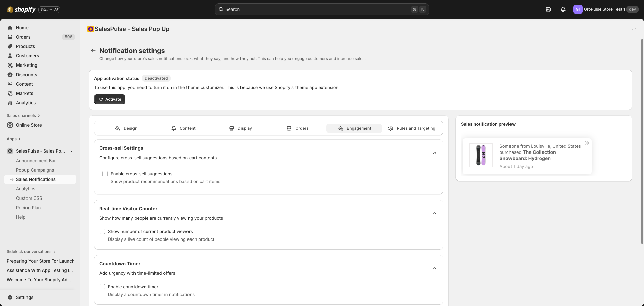Collapse the Real-time Visitor Counter section
The image size is (644, 306).
point(434,213)
